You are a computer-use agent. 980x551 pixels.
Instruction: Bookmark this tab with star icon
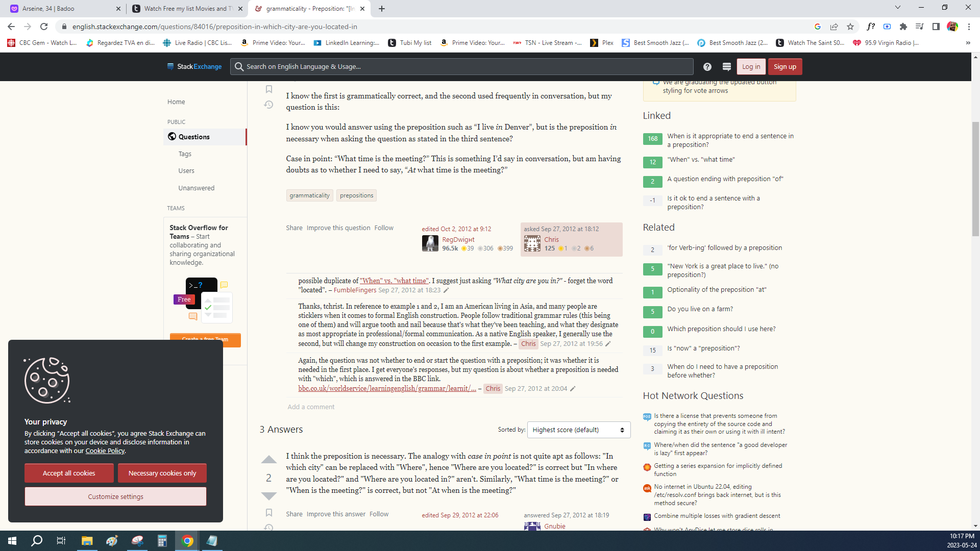coord(850,27)
